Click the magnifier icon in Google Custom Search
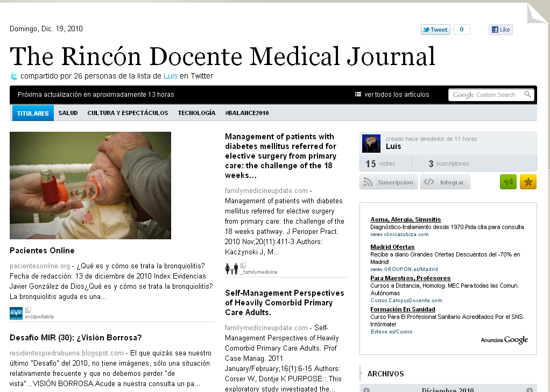The height and width of the screenshot is (392, 550). 528,94
